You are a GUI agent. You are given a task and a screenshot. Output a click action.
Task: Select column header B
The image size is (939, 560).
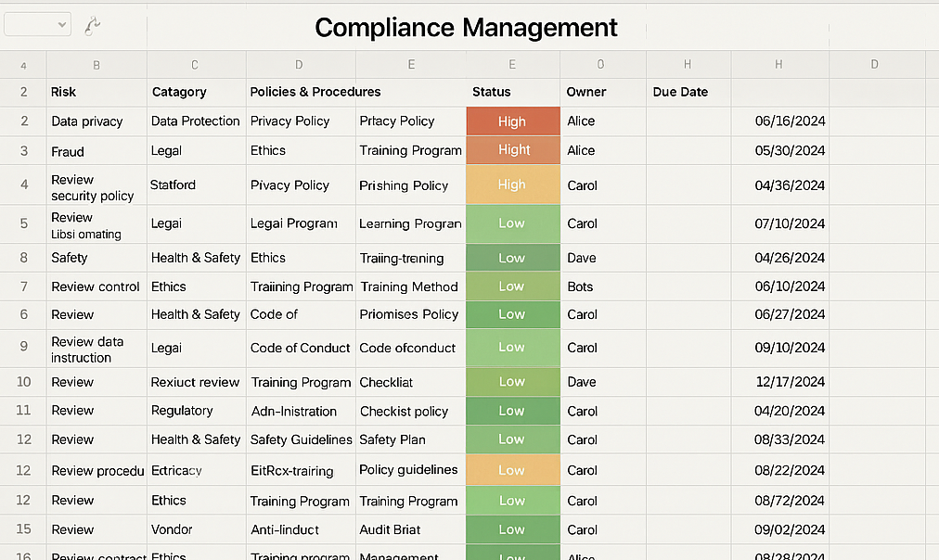(x=96, y=65)
